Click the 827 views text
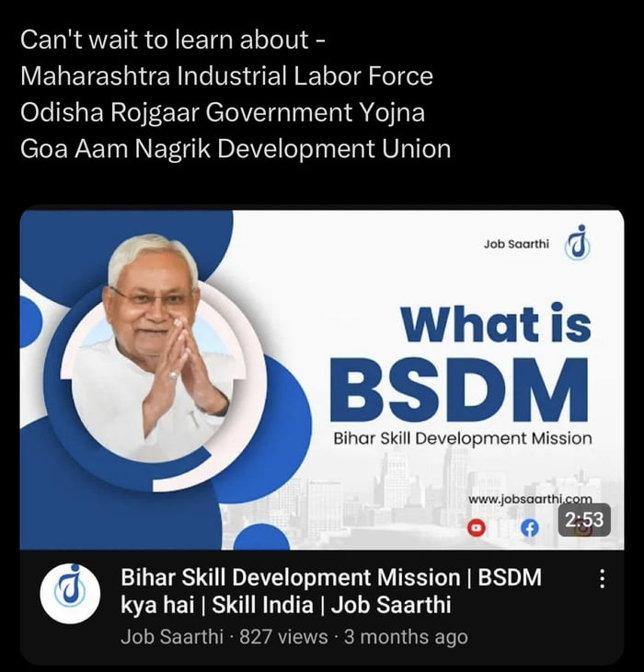644x672 pixels. [283, 636]
